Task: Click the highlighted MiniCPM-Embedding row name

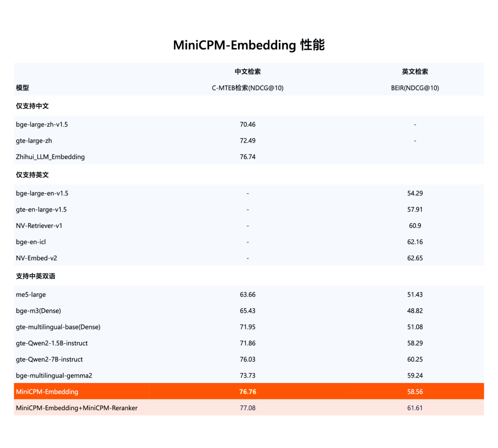Action: tap(47, 392)
